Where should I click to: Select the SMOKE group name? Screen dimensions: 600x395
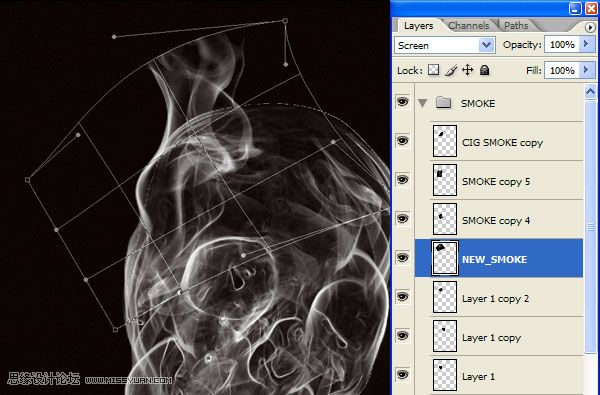tap(478, 103)
